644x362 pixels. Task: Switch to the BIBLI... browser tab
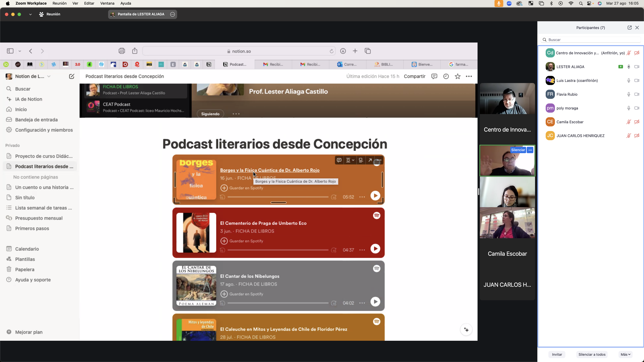click(385, 64)
